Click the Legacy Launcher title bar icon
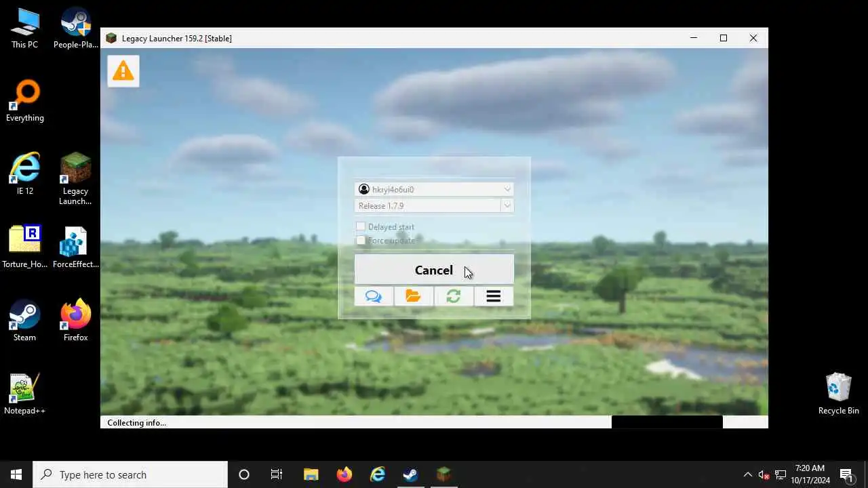This screenshot has width=868, height=488. coord(111,38)
